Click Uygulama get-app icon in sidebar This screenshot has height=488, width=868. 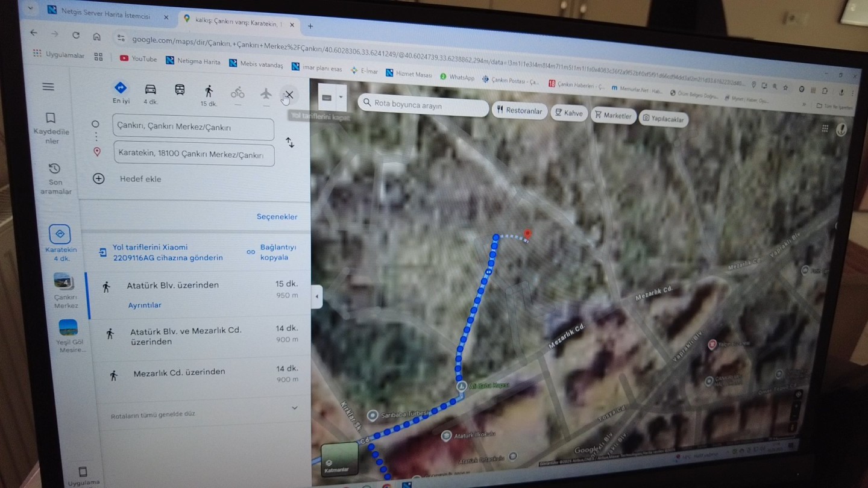[x=83, y=472]
